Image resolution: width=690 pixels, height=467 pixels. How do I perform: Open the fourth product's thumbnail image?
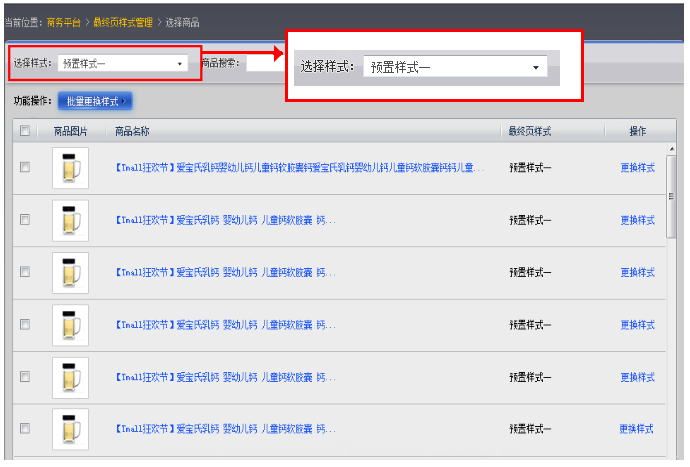[x=70, y=325]
